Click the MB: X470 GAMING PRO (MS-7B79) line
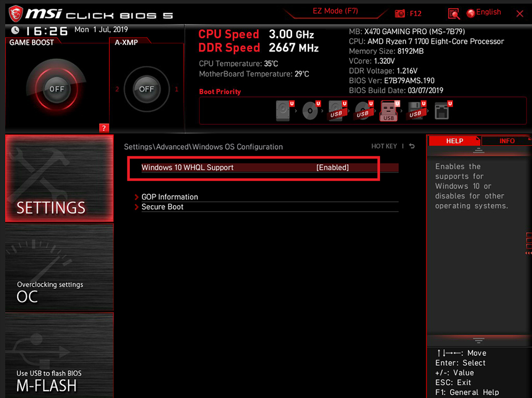532x398 pixels. pyautogui.click(x=407, y=32)
